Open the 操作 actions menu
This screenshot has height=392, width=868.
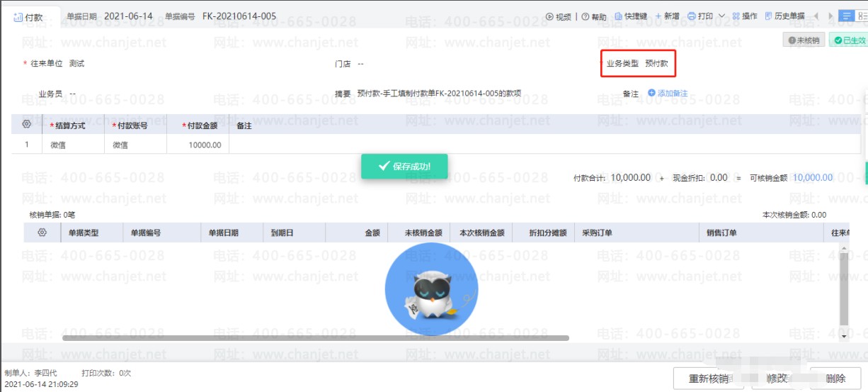pos(745,16)
